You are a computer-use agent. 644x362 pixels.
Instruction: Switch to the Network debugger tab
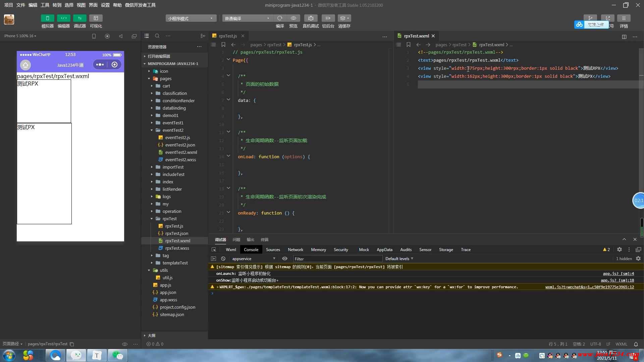coord(295,250)
